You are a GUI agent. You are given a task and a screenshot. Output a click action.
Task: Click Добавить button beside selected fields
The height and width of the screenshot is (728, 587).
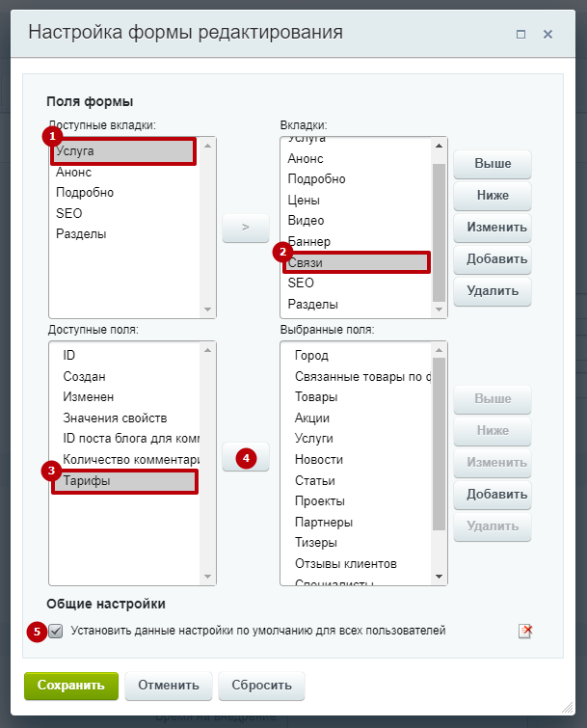(x=493, y=494)
